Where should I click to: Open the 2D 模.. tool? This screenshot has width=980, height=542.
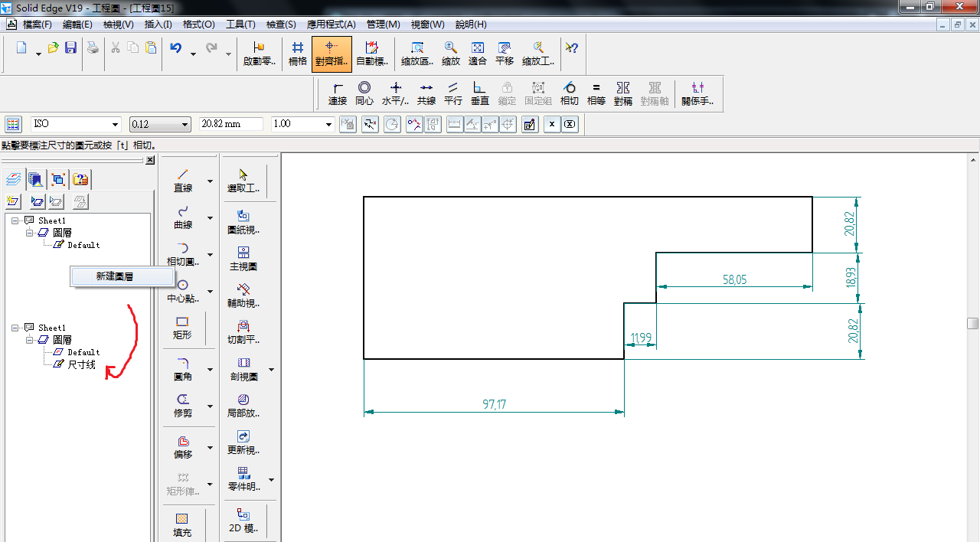(x=243, y=521)
